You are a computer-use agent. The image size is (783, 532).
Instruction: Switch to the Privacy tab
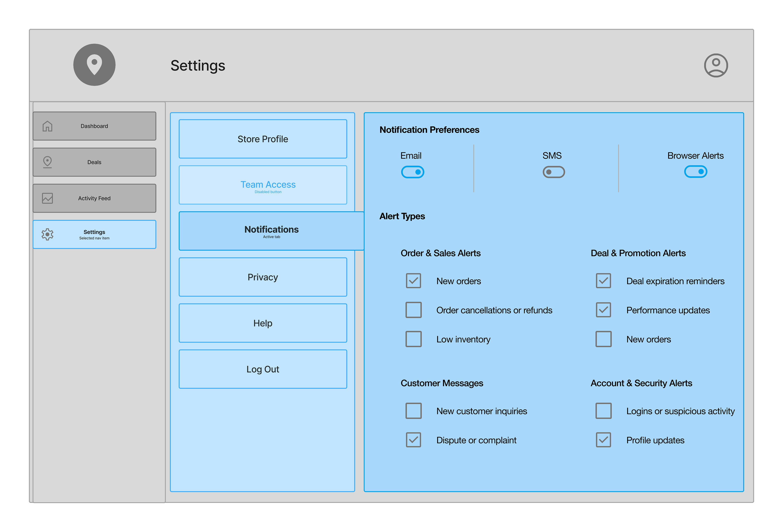tap(263, 277)
